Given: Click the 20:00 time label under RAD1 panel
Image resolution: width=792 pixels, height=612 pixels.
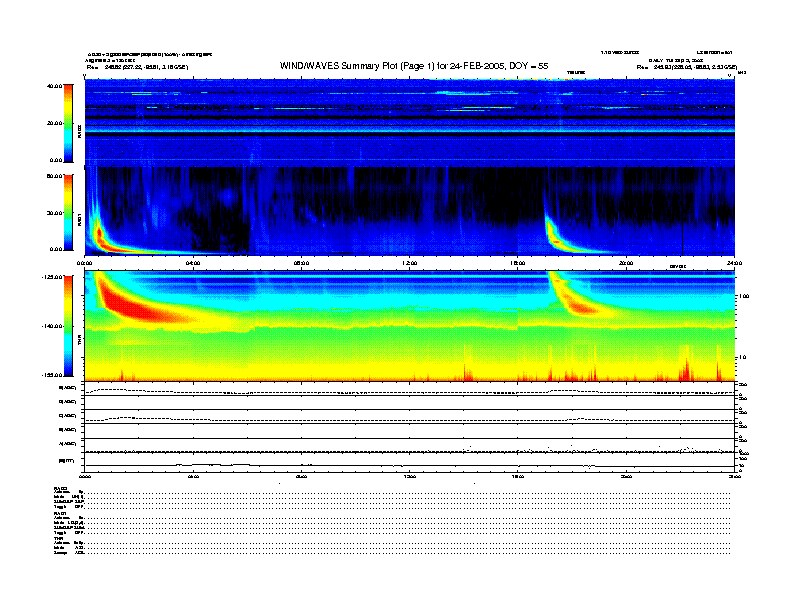Looking at the screenshot, I should tap(626, 263).
